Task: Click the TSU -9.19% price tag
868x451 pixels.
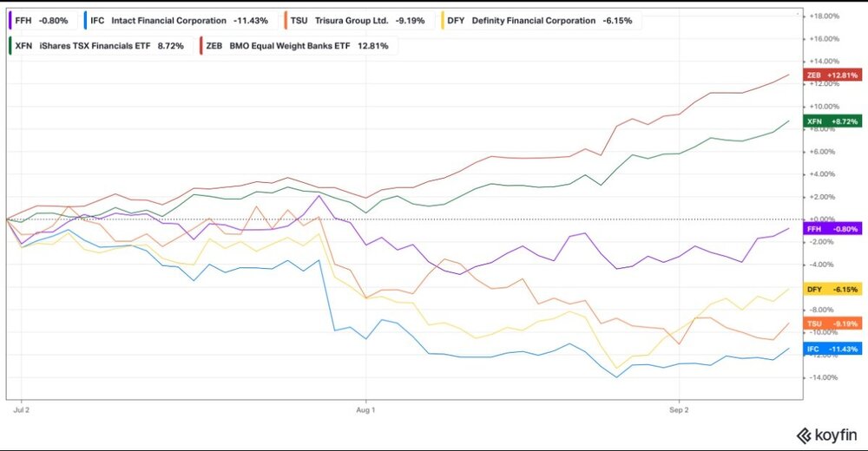Action: click(x=832, y=324)
